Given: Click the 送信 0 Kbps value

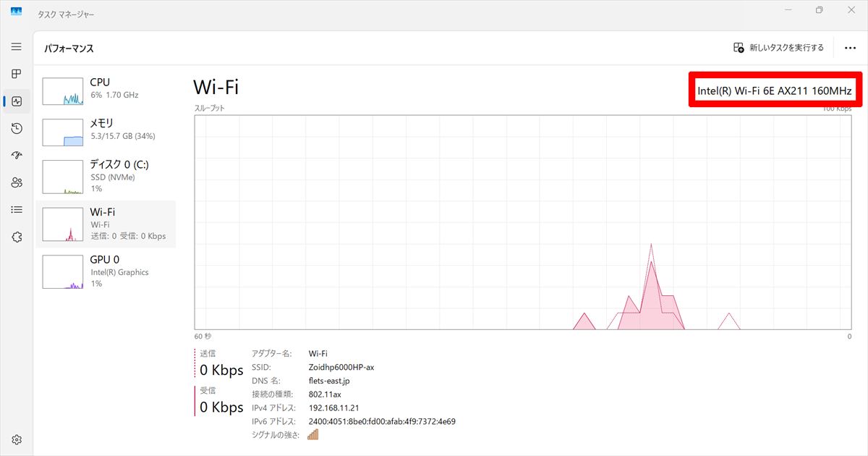Looking at the screenshot, I should pyautogui.click(x=221, y=370).
